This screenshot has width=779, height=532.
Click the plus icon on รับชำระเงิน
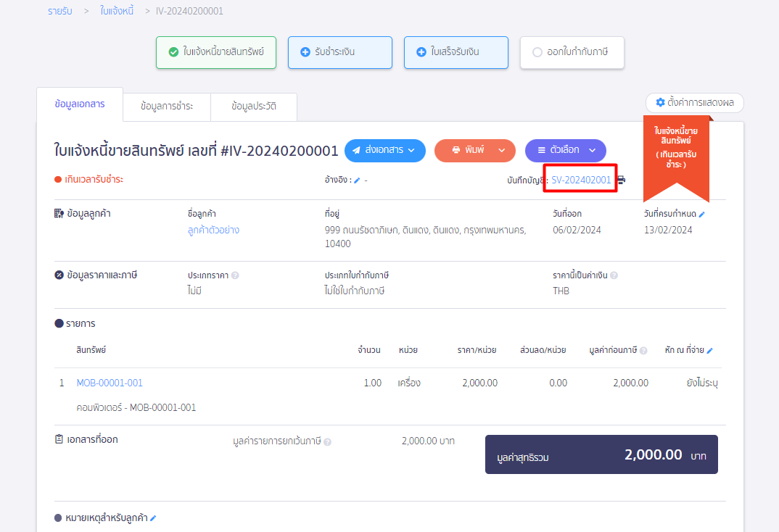[305, 52]
